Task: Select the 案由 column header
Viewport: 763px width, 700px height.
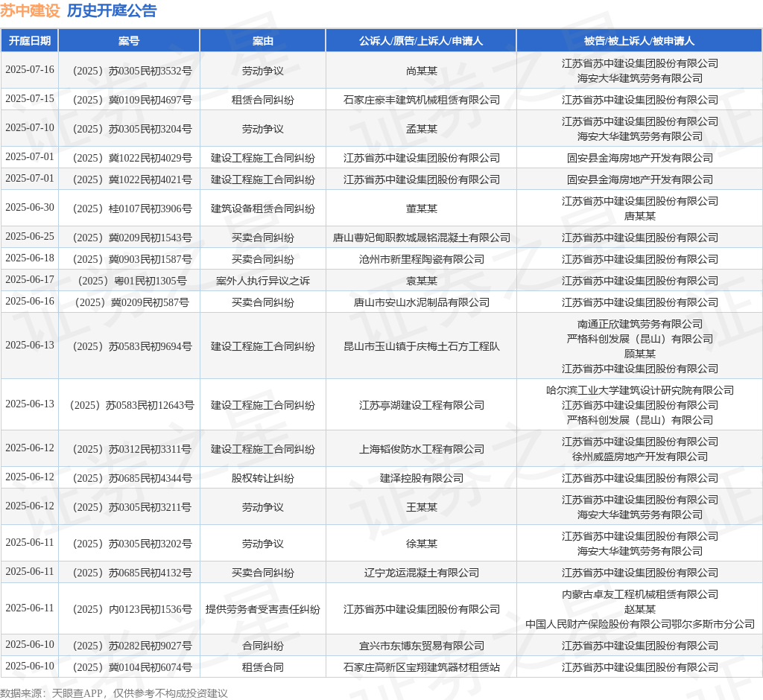Action: click(263, 41)
